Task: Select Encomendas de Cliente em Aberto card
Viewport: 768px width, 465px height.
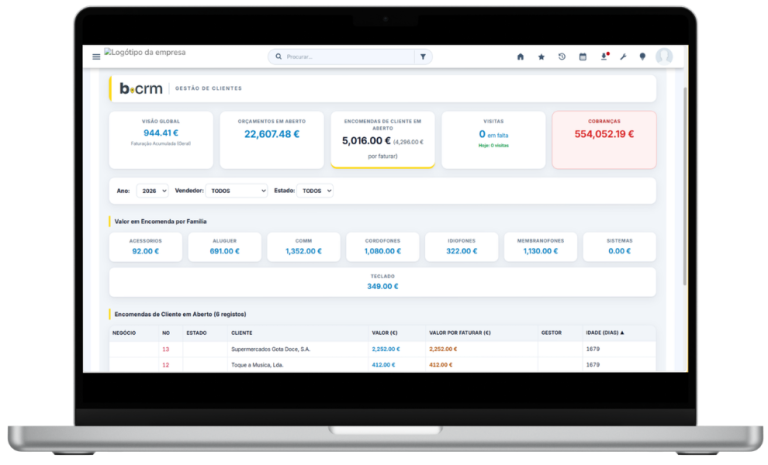Action: click(383, 140)
